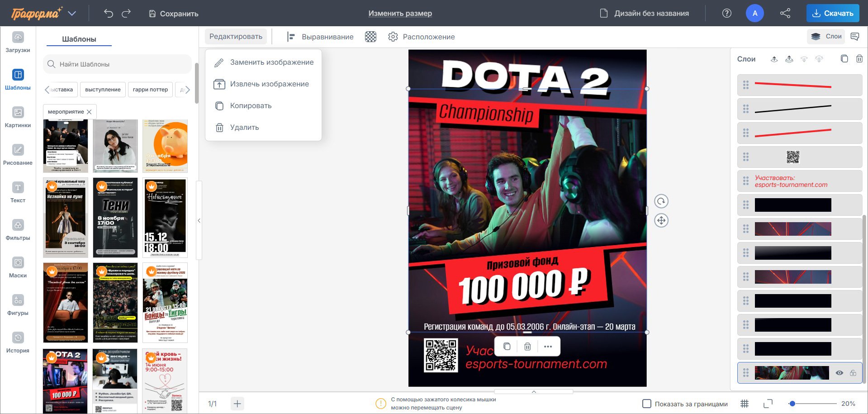This screenshot has height=414, width=868.
Task: Copy element from floating canvas toolbar
Action: [507, 347]
